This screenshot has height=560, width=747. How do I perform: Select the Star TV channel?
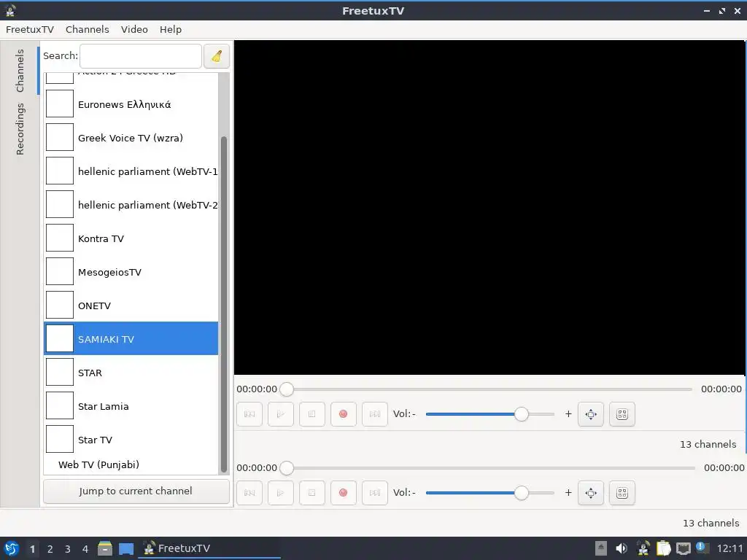(131, 440)
